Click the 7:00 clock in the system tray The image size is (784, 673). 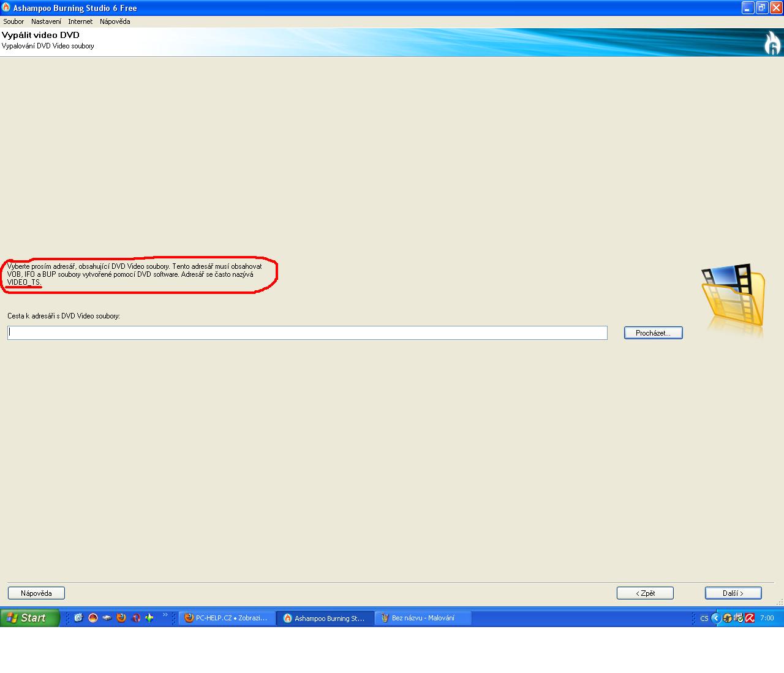coord(767,618)
